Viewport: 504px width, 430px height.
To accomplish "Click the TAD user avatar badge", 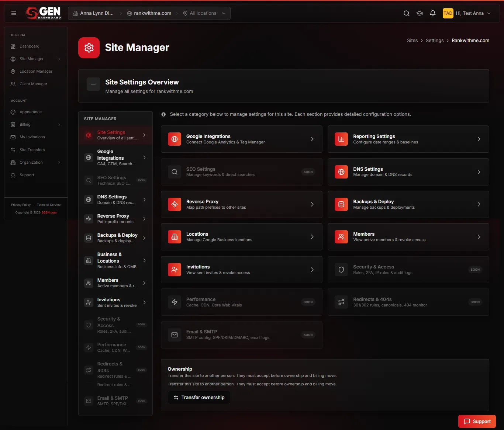I will click(x=448, y=13).
